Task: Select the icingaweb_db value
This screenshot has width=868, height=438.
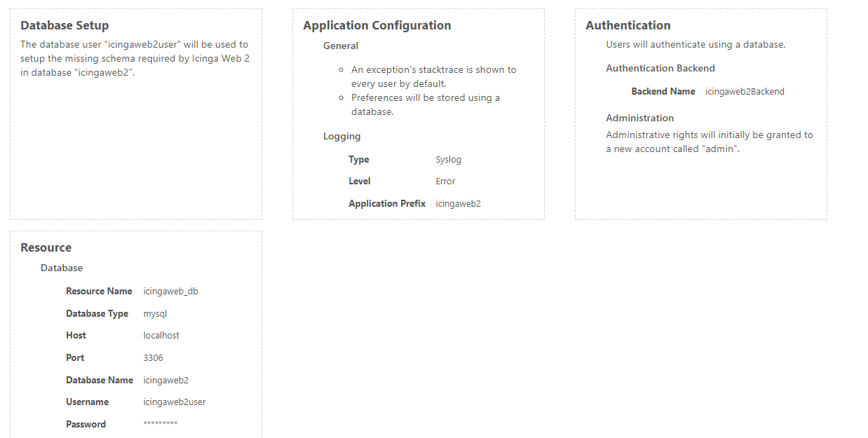Action: (x=171, y=291)
